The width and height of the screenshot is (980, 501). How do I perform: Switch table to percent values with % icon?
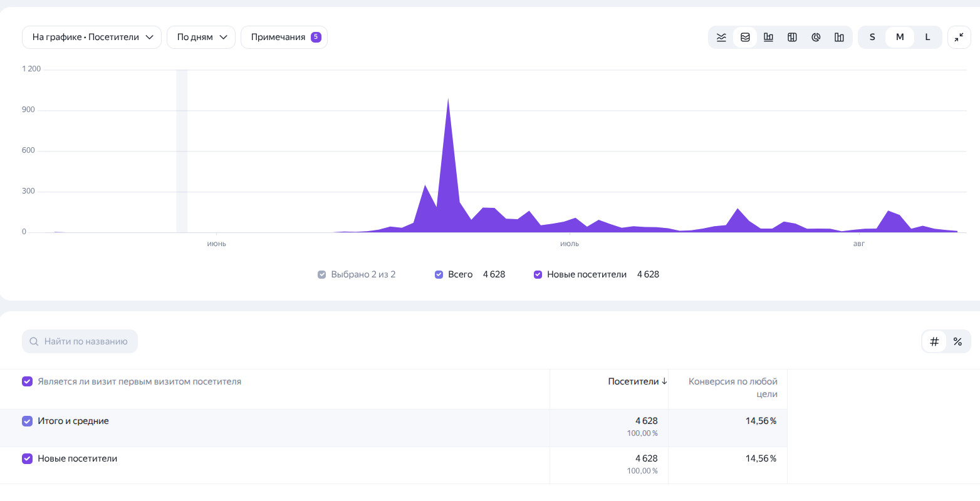click(x=957, y=341)
